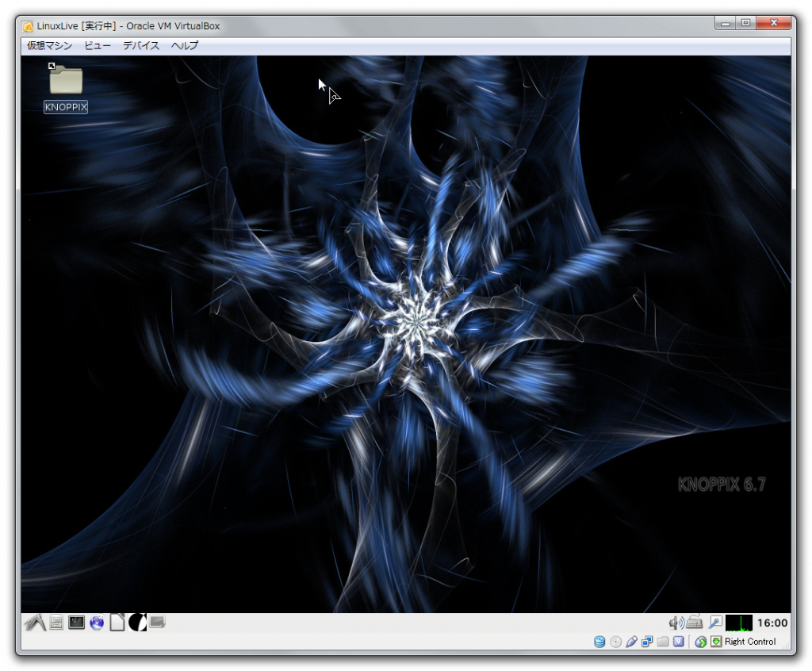
Task: Click VirtualBox hard disk activity indicator
Action: click(599, 642)
